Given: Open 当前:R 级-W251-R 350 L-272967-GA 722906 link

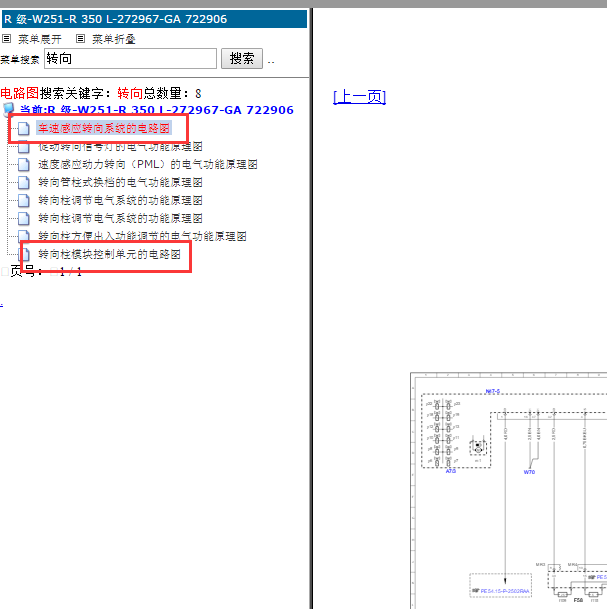Looking at the screenshot, I should pyautogui.click(x=157, y=110).
